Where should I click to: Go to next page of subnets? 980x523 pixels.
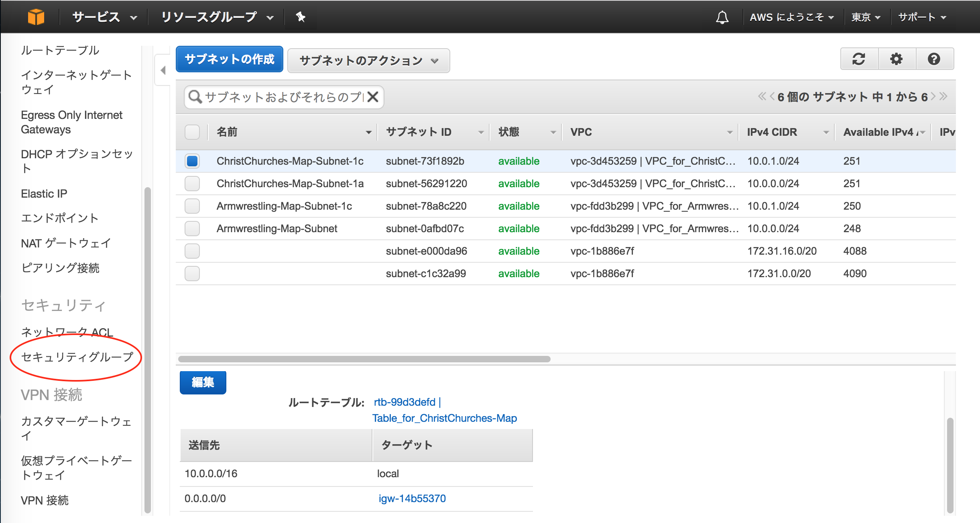(x=933, y=96)
